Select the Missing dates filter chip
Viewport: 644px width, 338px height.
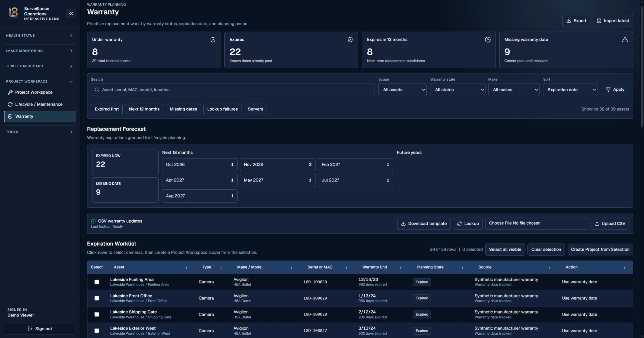[183, 109]
